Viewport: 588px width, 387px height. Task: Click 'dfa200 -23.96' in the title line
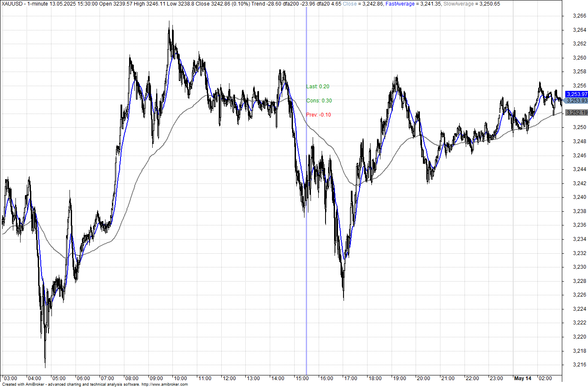pos(299,4)
